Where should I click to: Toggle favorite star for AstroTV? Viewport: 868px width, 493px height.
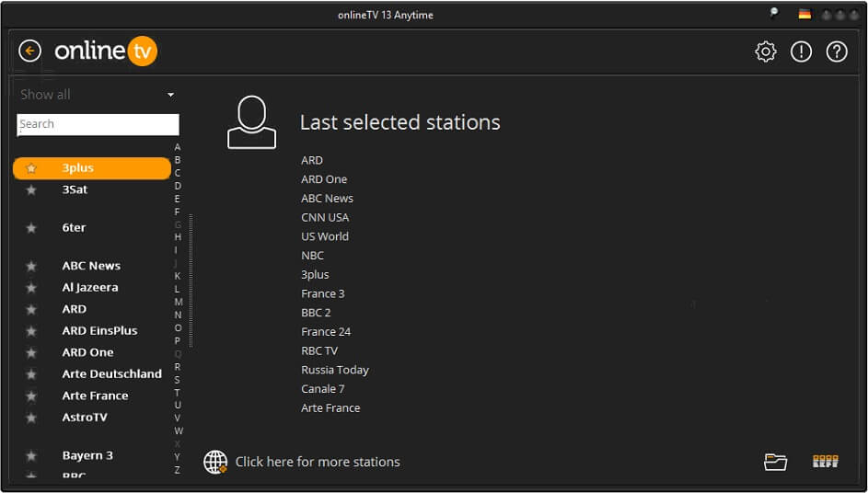click(x=31, y=418)
